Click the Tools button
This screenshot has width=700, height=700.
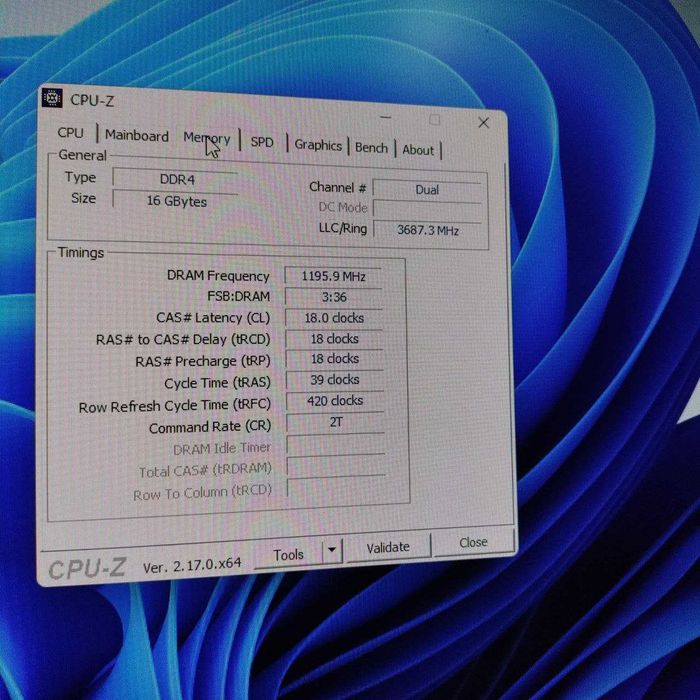[x=288, y=555]
